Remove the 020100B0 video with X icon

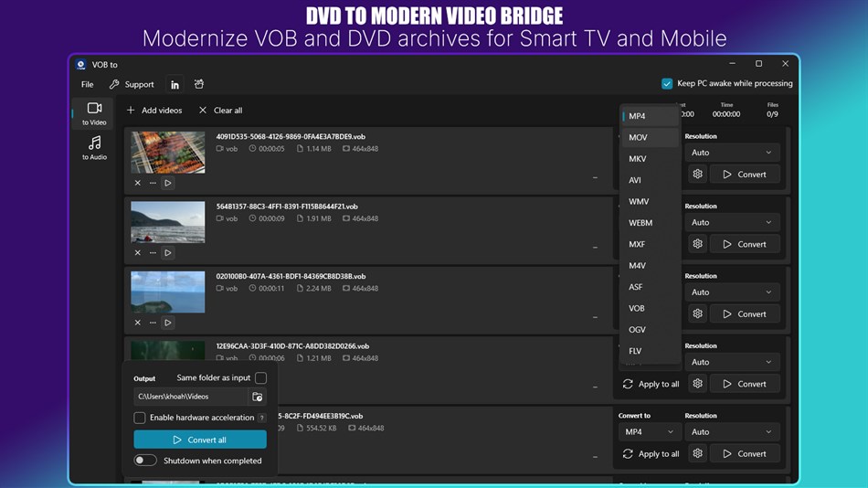coord(138,323)
